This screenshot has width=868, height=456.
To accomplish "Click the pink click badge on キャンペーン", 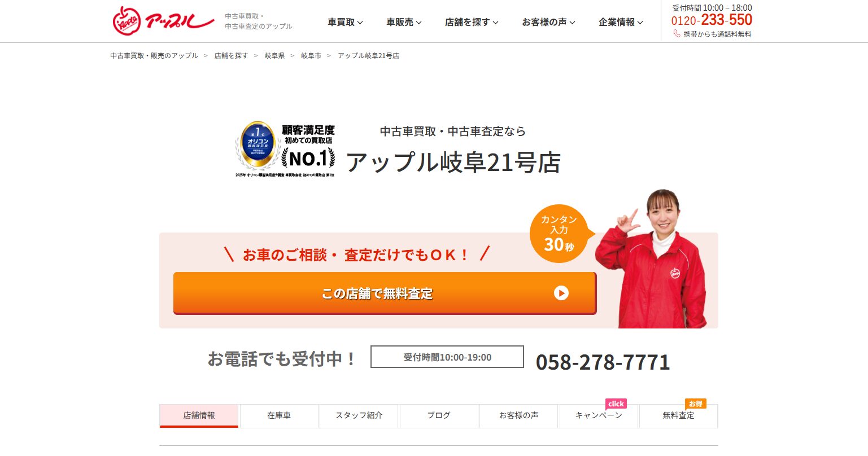I will pyautogui.click(x=616, y=404).
